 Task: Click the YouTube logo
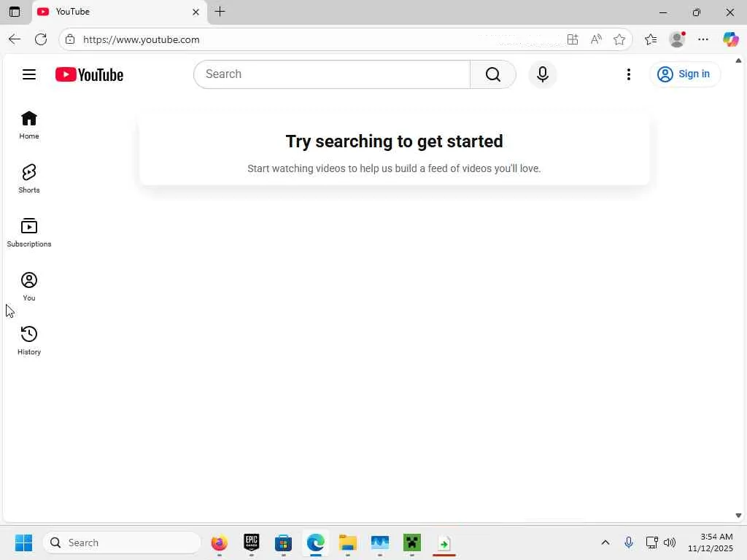[x=89, y=75]
